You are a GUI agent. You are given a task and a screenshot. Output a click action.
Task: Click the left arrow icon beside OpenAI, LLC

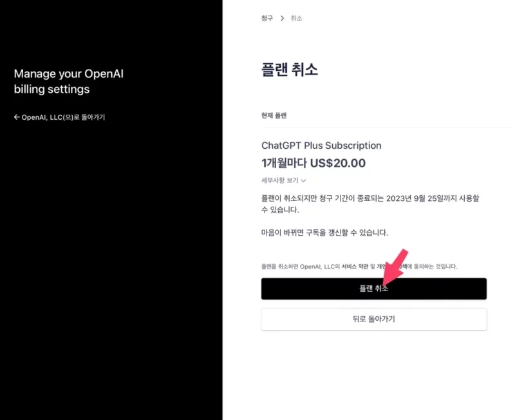17,117
